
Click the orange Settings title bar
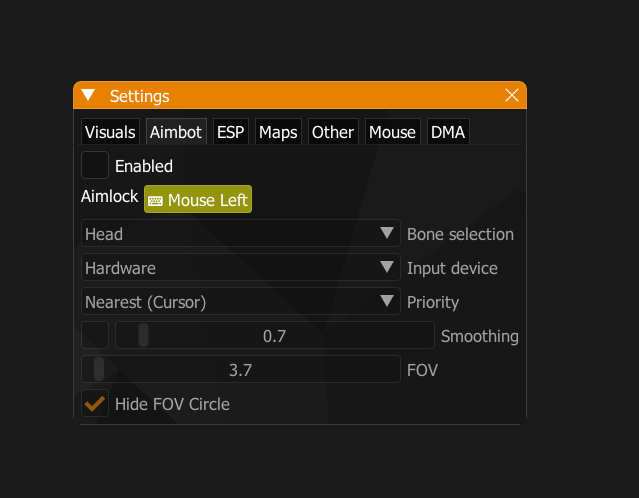(300, 95)
